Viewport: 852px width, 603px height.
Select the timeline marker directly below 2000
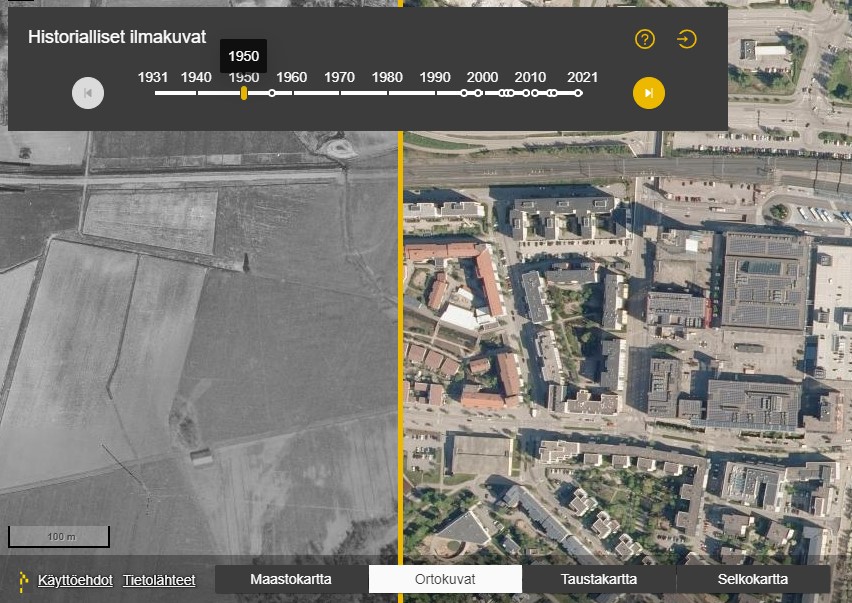coord(478,93)
